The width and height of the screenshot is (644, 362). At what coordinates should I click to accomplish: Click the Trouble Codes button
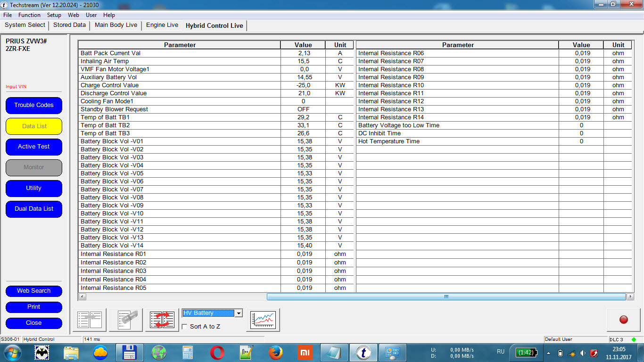pos(34,105)
